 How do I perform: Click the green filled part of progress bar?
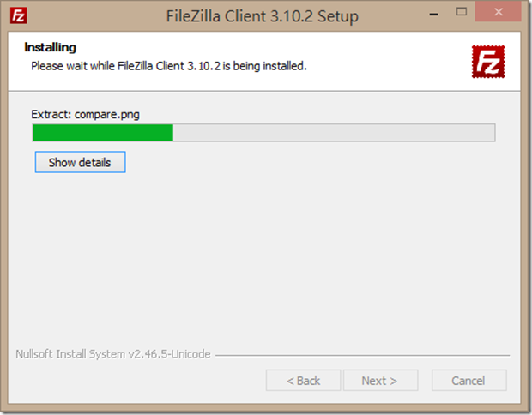pyautogui.click(x=103, y=133)
